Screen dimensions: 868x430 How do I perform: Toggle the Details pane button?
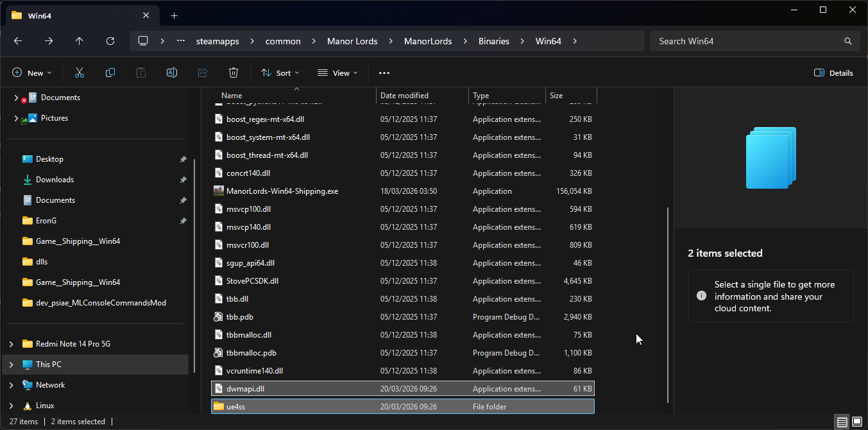pyautogui.click(x=833, y=73)
